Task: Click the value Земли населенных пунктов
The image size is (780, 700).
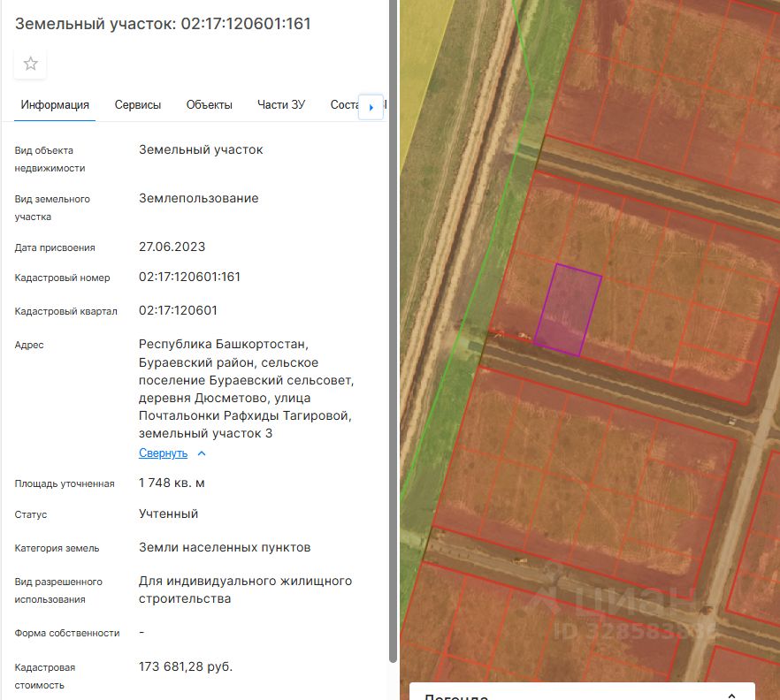Action: (x=225, y=547)
